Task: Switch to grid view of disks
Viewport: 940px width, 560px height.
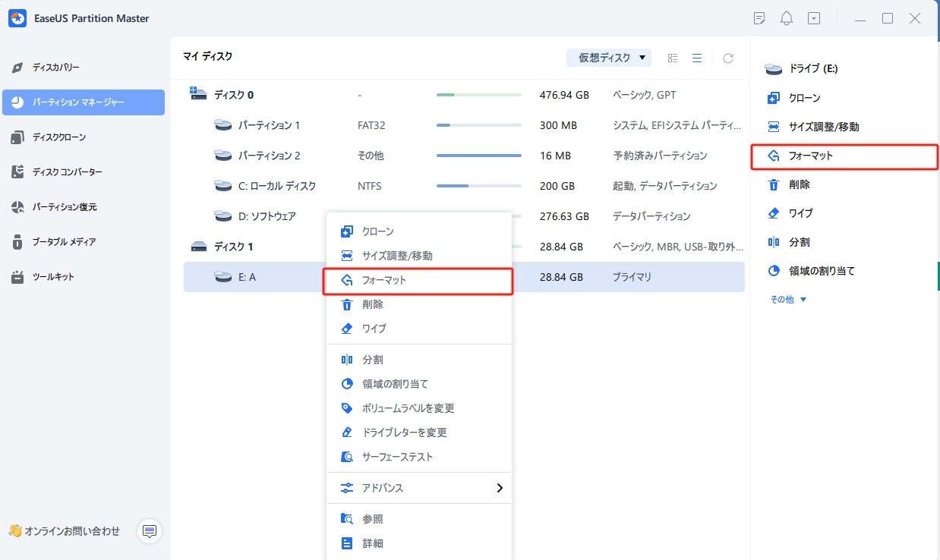Action: pos(672,57)
